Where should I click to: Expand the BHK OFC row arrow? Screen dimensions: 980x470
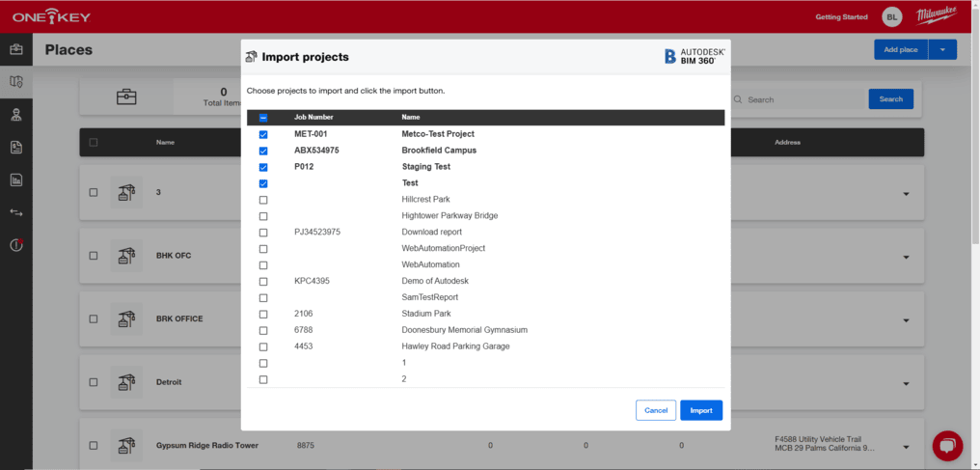[x=907, y=258]
